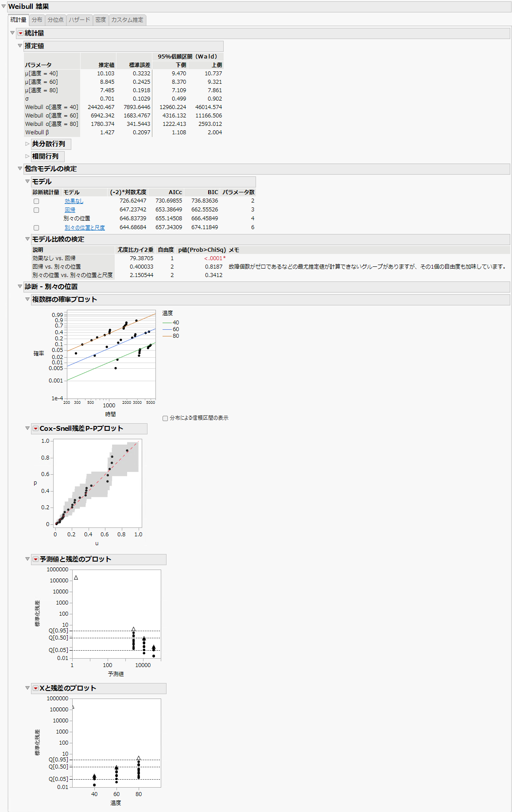
Task: Collapse the 包含モデルの検定 section
Action: [20, 168]
